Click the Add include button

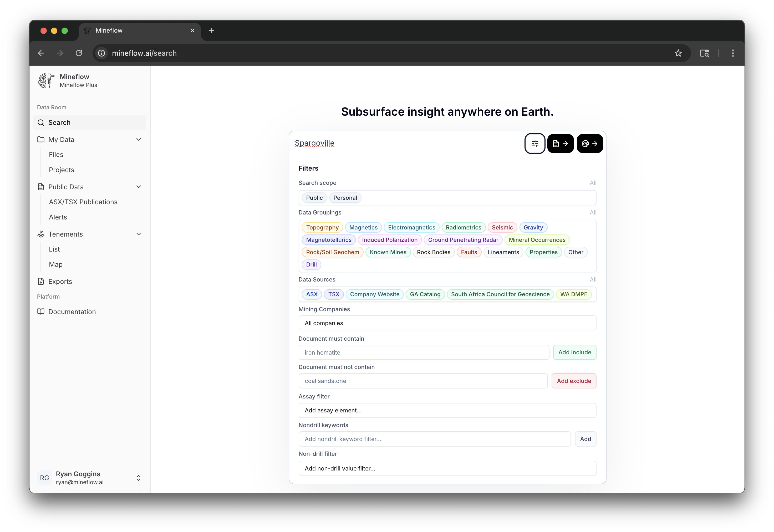pos(574,352)
